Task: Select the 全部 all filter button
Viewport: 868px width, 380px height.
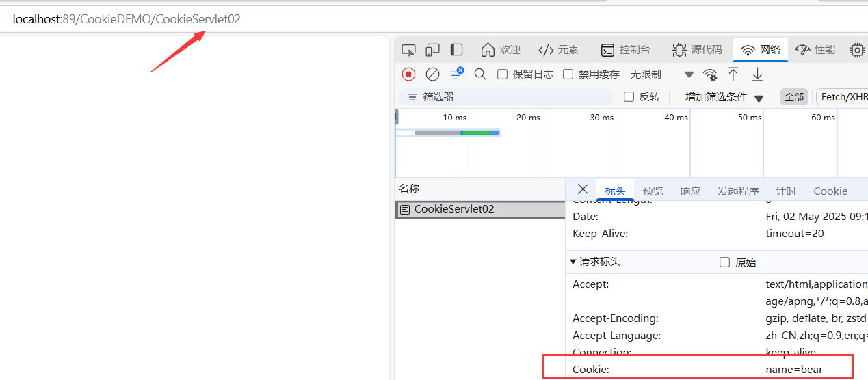Action: coord(794,97)
